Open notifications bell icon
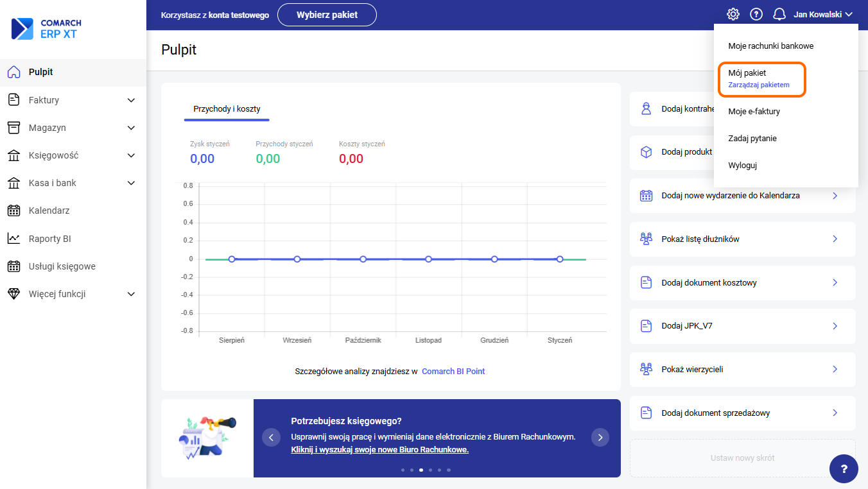868x489 pixels. (779, 14)
